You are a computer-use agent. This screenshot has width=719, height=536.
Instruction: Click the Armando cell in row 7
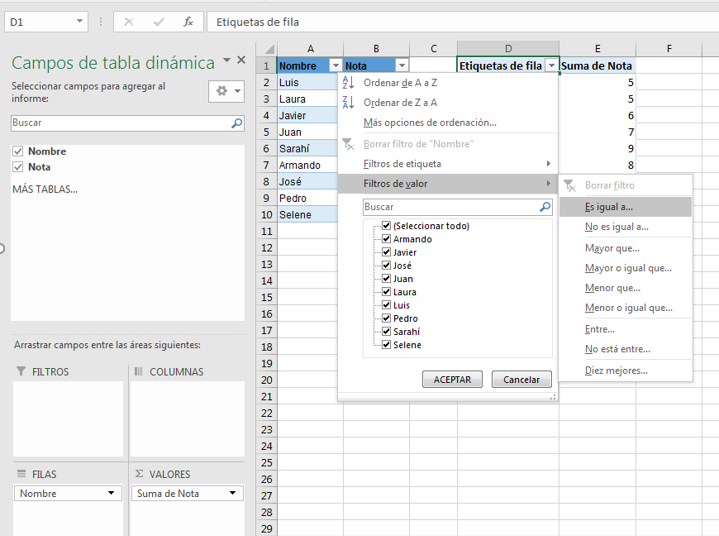pos(308,165)
